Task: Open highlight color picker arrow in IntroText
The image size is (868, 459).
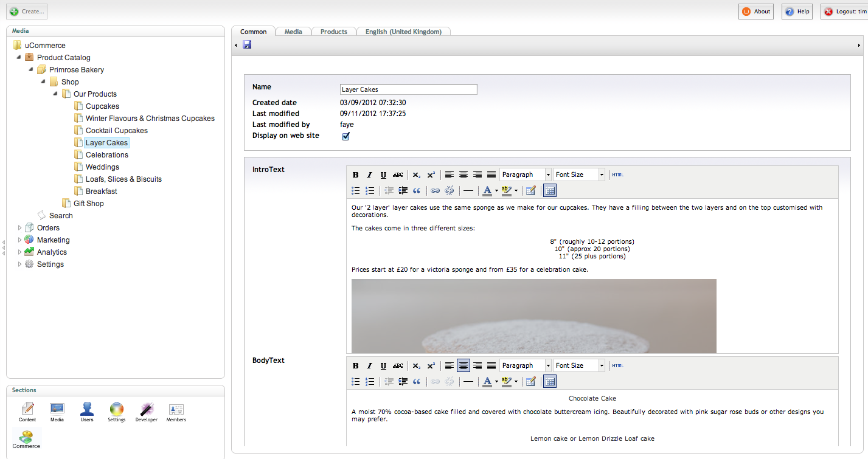Action: click(x=516, y=190)
